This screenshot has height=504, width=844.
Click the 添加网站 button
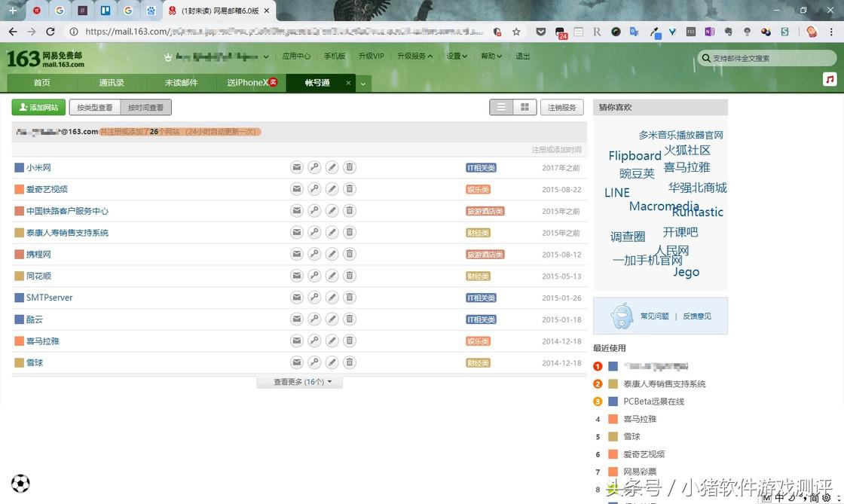38,107
